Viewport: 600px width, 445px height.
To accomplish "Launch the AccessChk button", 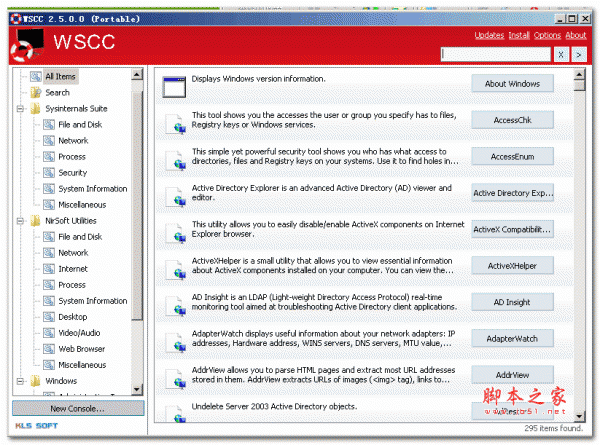I will [512, 120].
